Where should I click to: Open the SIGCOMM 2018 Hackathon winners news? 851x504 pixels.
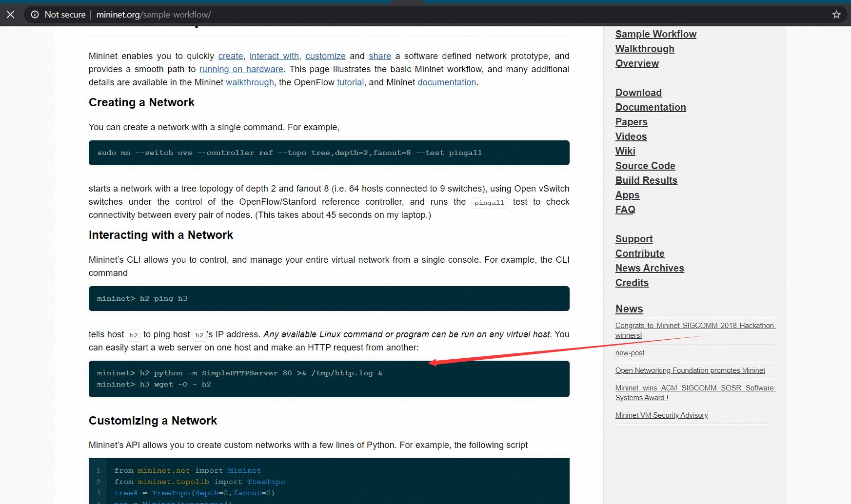695,330
